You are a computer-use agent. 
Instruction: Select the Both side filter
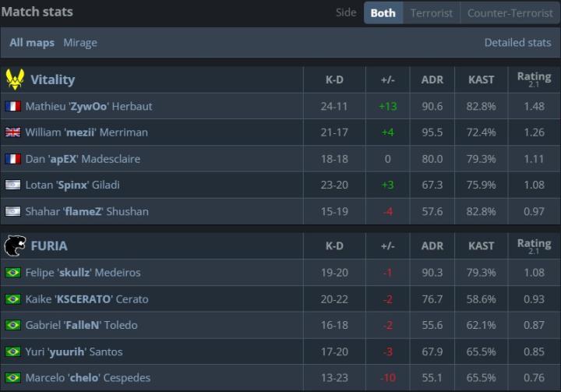pyautogui.click(x=383, y=13)
